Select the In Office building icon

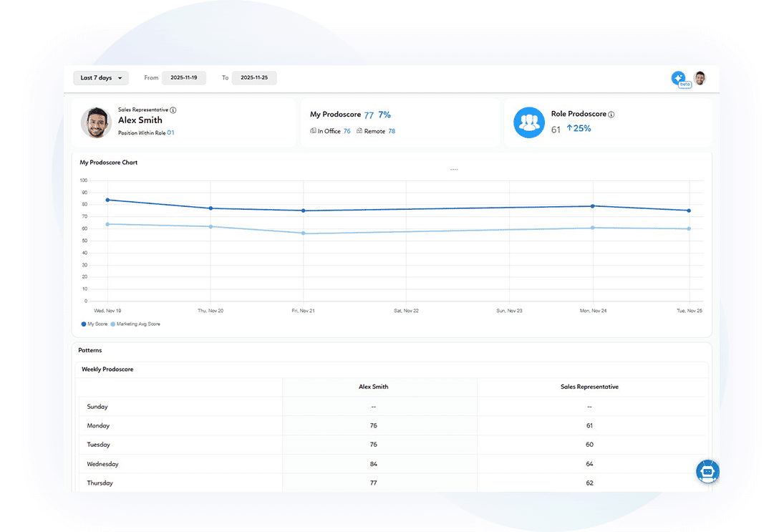click(x=314, y=131)
